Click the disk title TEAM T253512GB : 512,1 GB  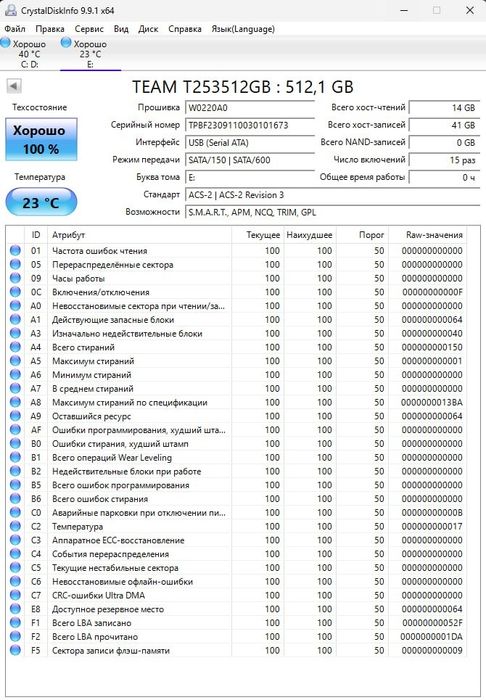pyautogui.click(x=243, y=87)
